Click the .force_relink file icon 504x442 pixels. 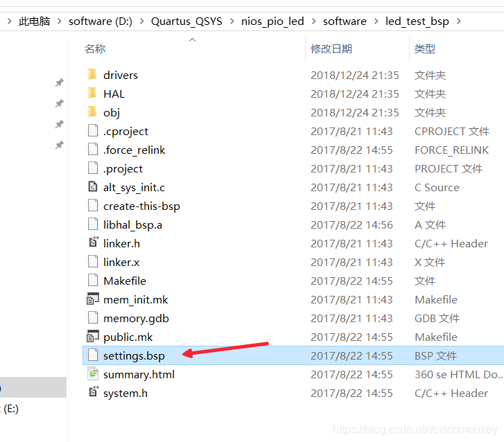(x=93, y=150)
